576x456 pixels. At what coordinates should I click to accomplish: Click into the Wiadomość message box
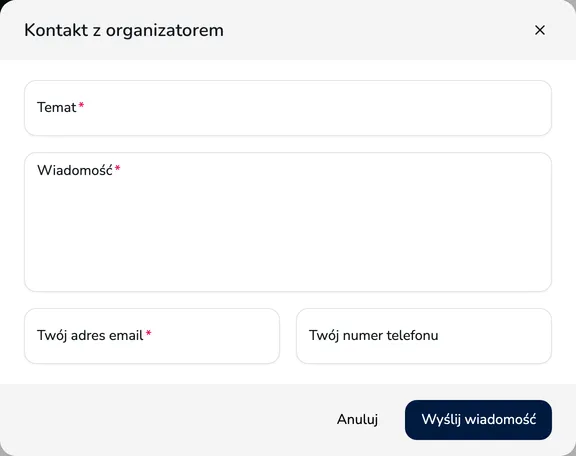288,222
